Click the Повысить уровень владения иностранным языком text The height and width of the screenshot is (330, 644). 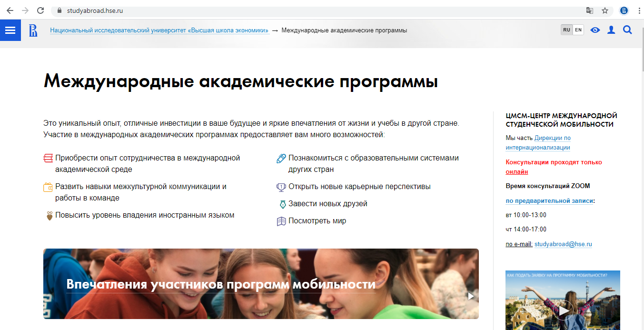coord(145,215)
